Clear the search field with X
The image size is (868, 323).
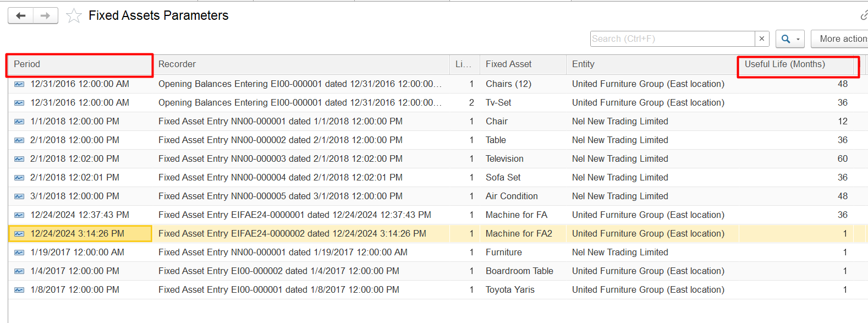(761, 39)
